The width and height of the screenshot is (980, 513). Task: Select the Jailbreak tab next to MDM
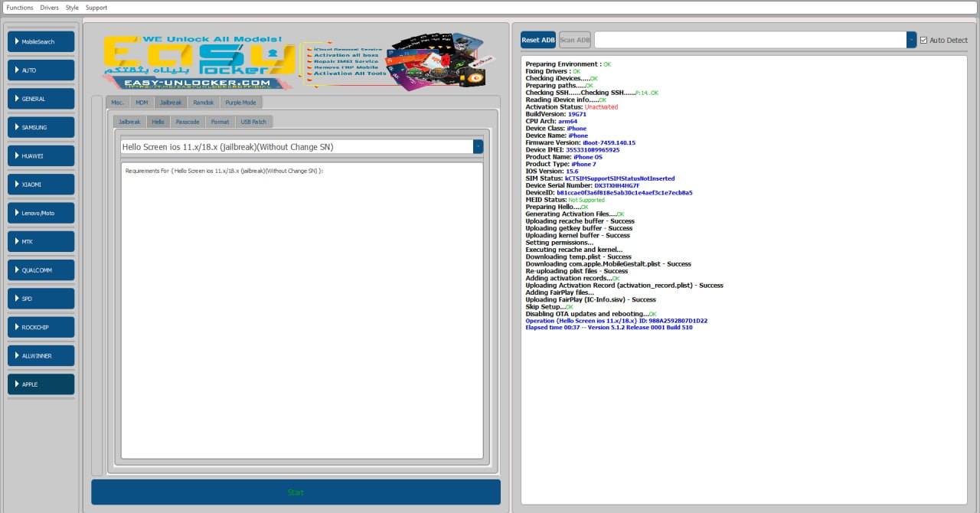[x=171, y=102]
